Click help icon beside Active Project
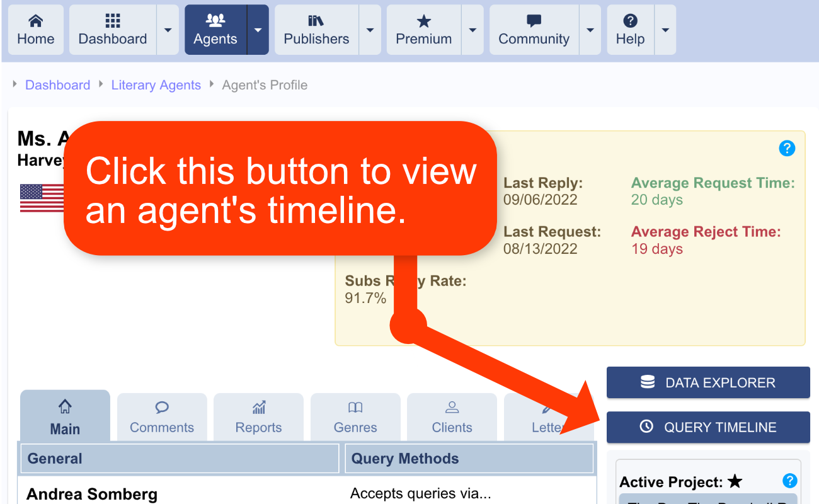The image size is (819, 504). coord(789,481)
